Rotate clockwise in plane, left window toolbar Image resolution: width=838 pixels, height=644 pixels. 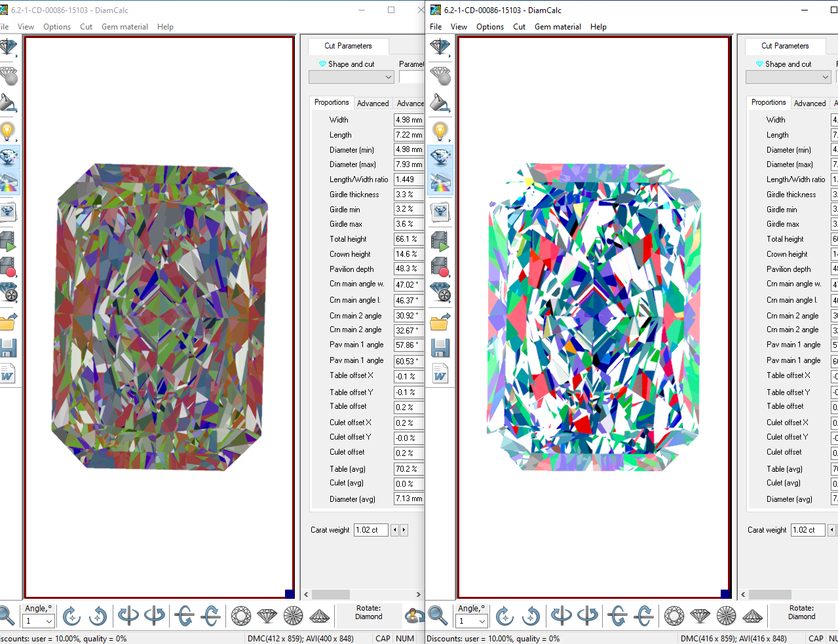(71, 616)
